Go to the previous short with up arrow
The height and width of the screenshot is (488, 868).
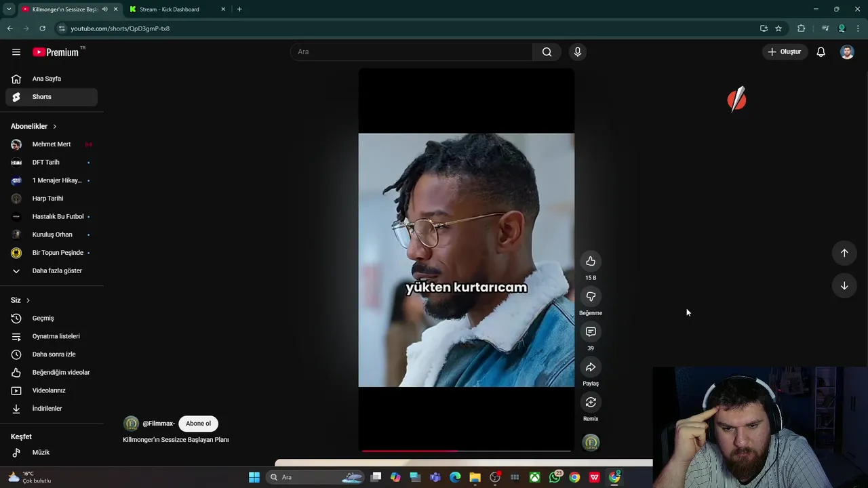click(844, 253)
